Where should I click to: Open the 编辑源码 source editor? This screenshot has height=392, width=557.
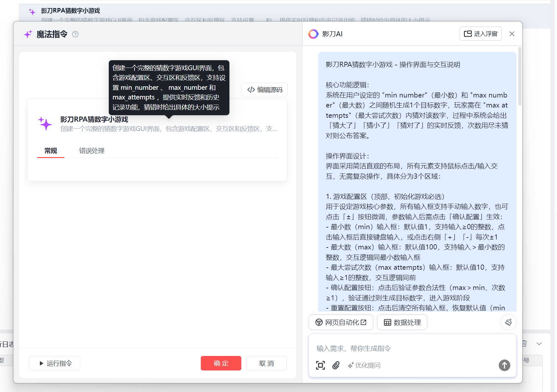(265, 90)
